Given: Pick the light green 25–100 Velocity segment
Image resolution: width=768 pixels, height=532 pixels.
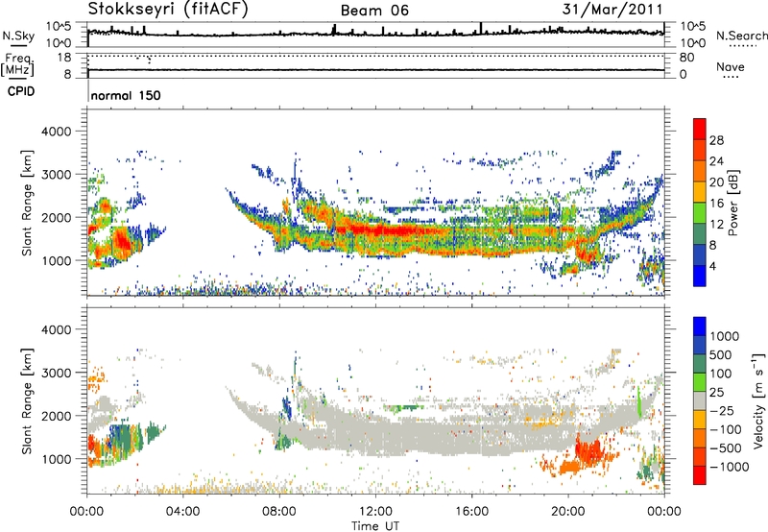Looking at the screenshot, I should [700, 382].
